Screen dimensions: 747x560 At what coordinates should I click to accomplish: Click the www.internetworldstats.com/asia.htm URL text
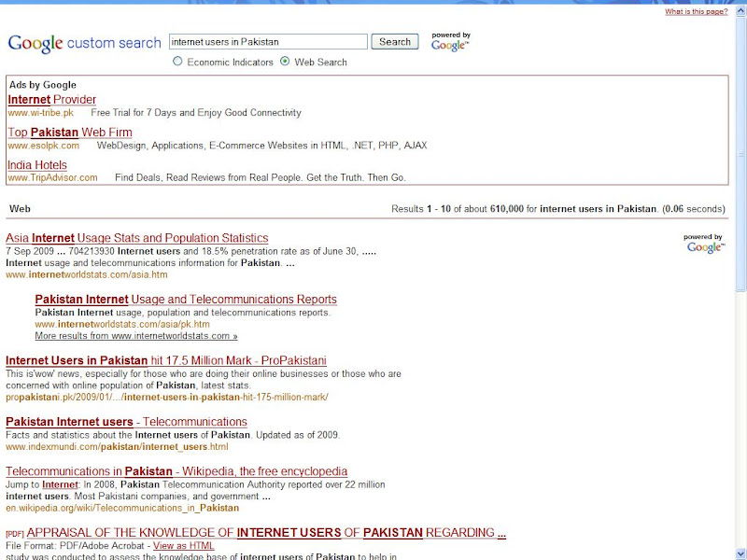(x=87, y=274)
